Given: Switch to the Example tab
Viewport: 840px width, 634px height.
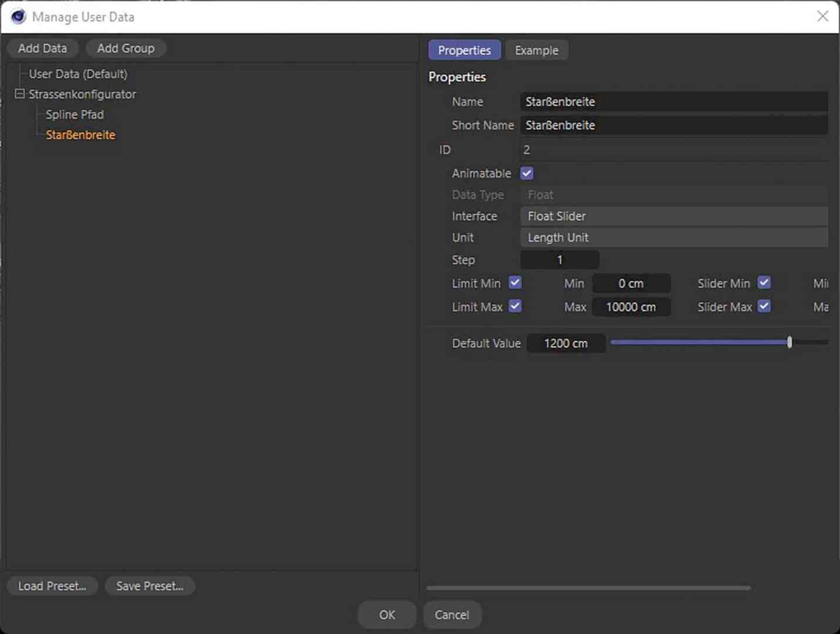Looking at the screenshot, I should pyautogui.click(x=536, y=50).
